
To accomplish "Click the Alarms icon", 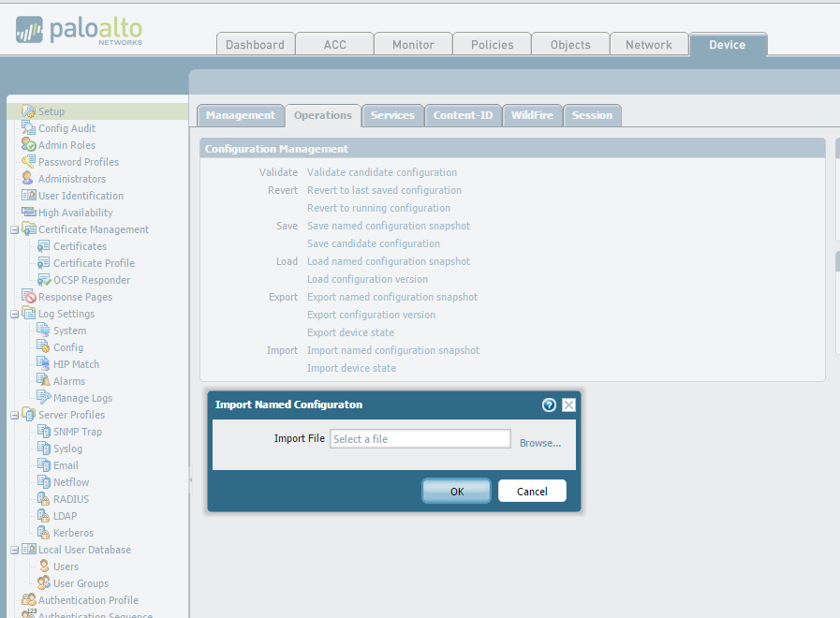I will click(43, 380).
